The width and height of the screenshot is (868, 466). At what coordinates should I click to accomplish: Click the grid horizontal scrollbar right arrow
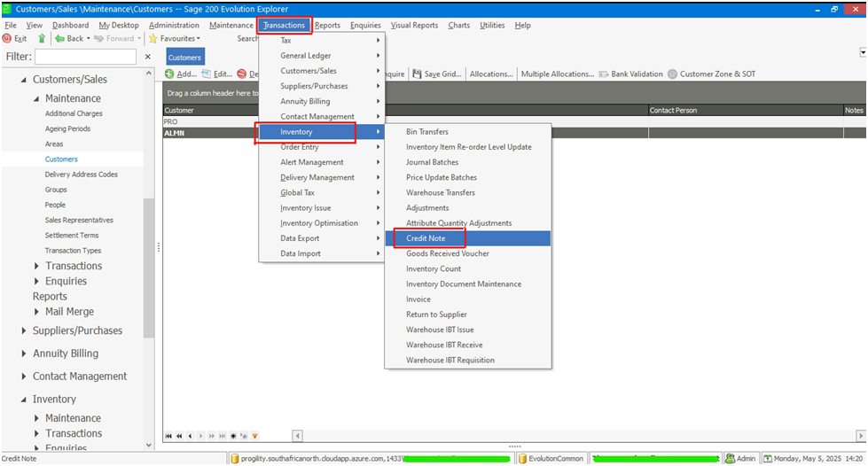pos(861,436)
